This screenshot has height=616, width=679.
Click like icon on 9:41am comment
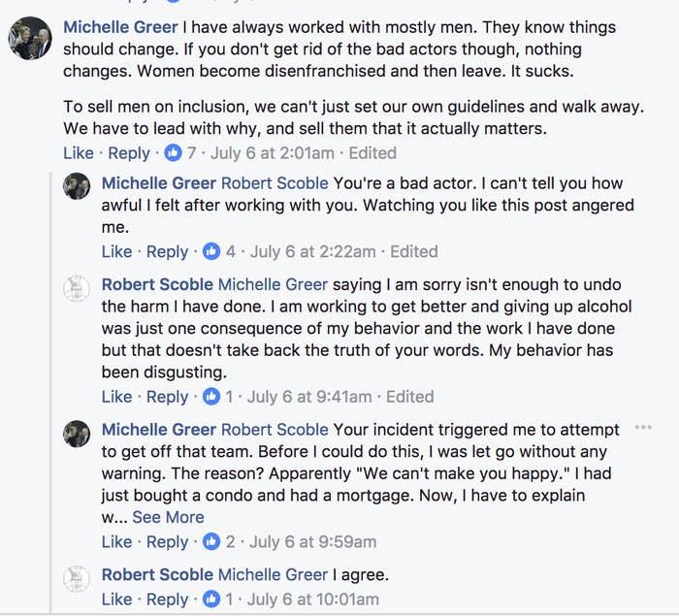click(x=211, y=397)
